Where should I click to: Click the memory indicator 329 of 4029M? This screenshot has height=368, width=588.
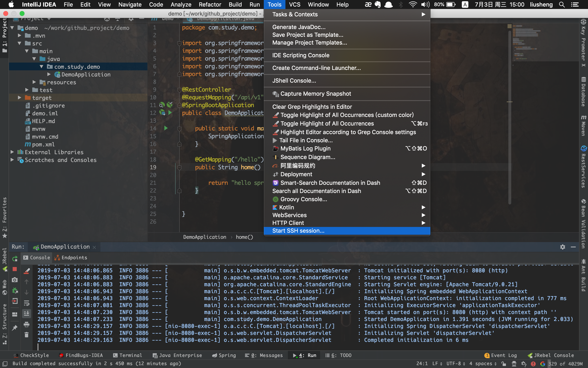tap(565, 364)
